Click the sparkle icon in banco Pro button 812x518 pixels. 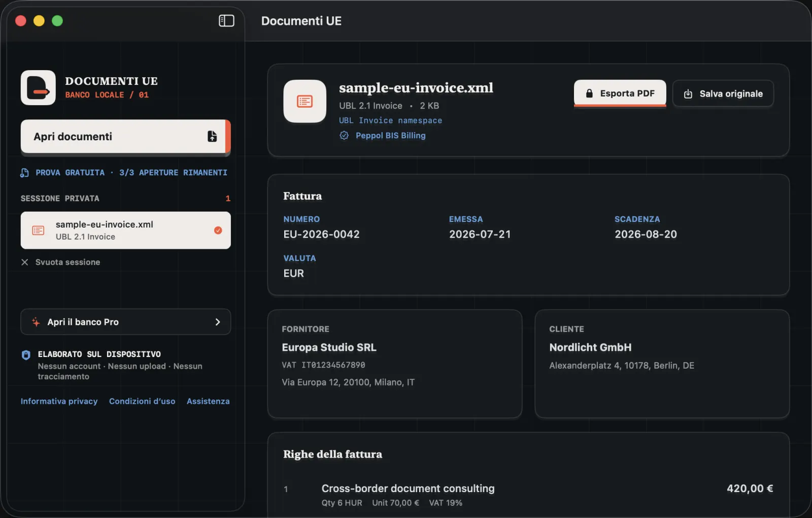[x=36, y=322]
